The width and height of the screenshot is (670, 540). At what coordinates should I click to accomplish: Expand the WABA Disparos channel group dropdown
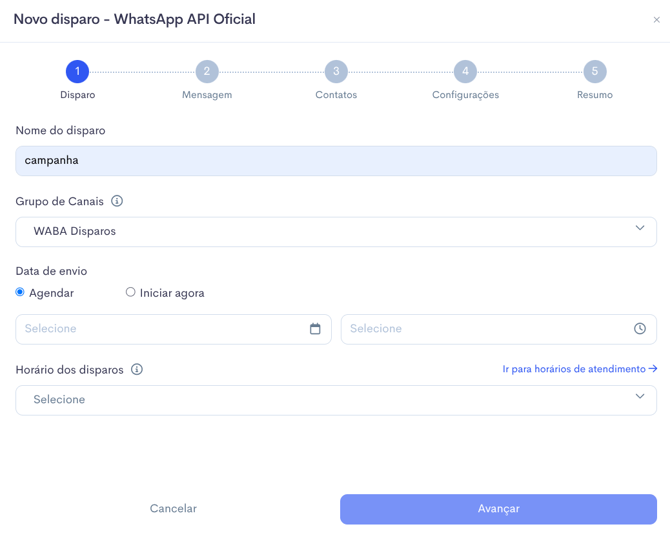[335, 231]
